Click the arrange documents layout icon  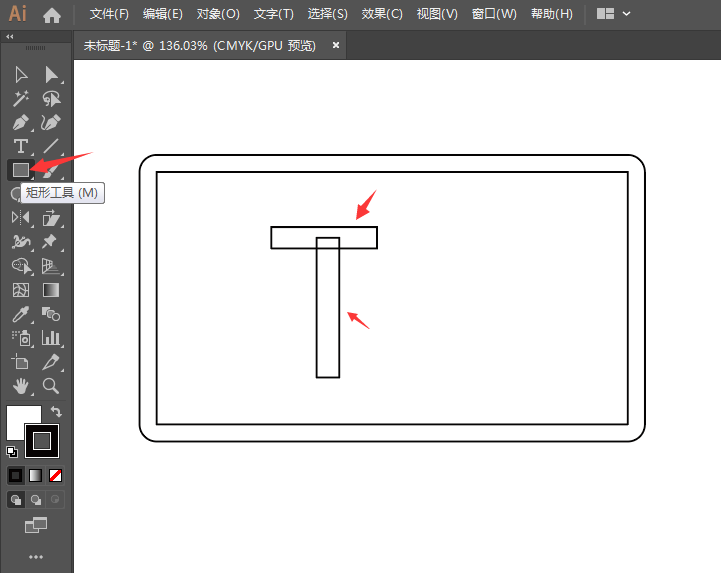click(605, 14)
